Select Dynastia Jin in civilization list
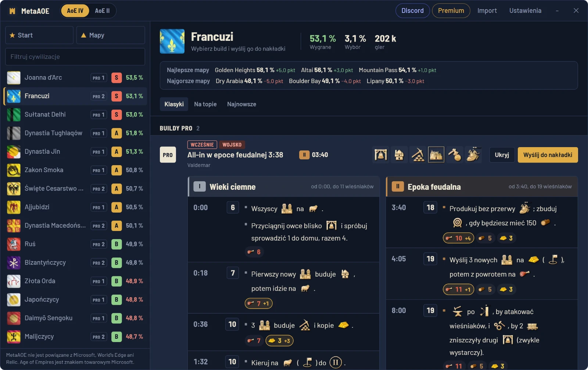The width and height of the screenshot is (588, 370). tap(75, 152)
